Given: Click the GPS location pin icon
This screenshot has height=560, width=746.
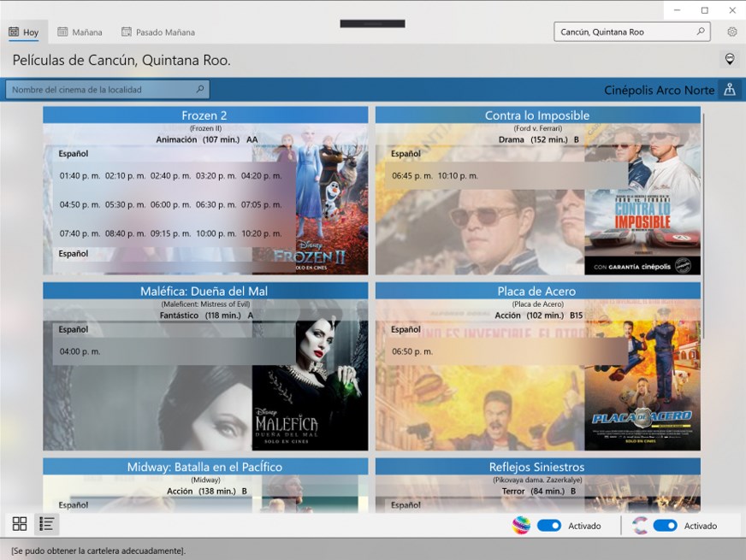Looking at the screenshot, I should pos(730,60).
